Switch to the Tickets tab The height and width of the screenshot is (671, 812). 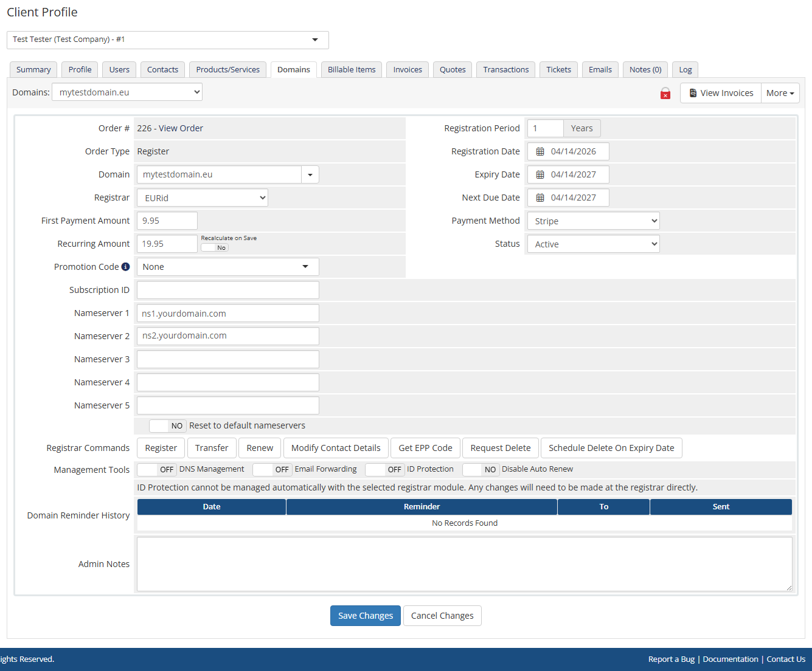(558, 70)
